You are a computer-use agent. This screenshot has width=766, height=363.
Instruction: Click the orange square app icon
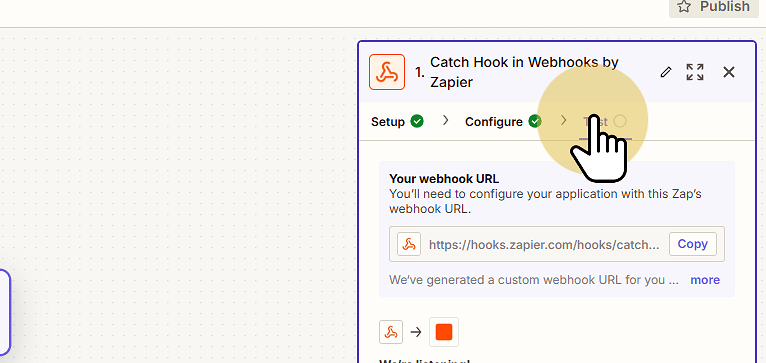pos(444,332)
